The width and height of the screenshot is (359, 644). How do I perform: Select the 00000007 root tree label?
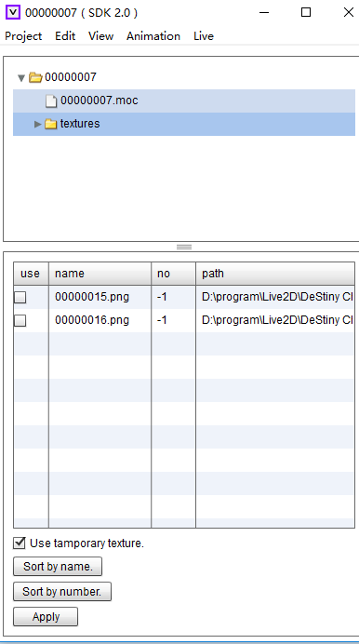coord(71,77)
